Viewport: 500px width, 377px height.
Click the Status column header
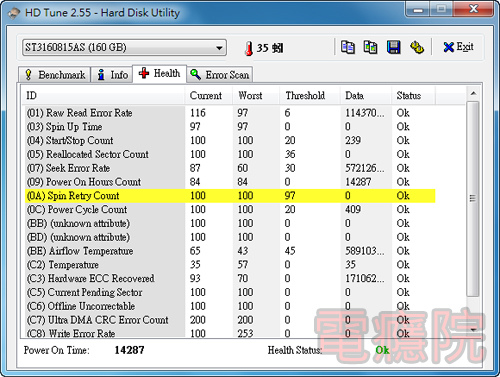tap(413, 96)
